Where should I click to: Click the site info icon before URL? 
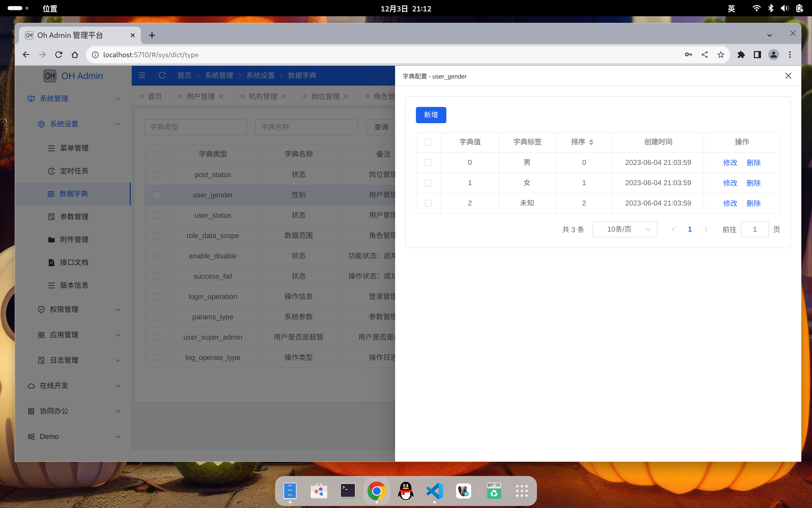[x=95, y=54]
